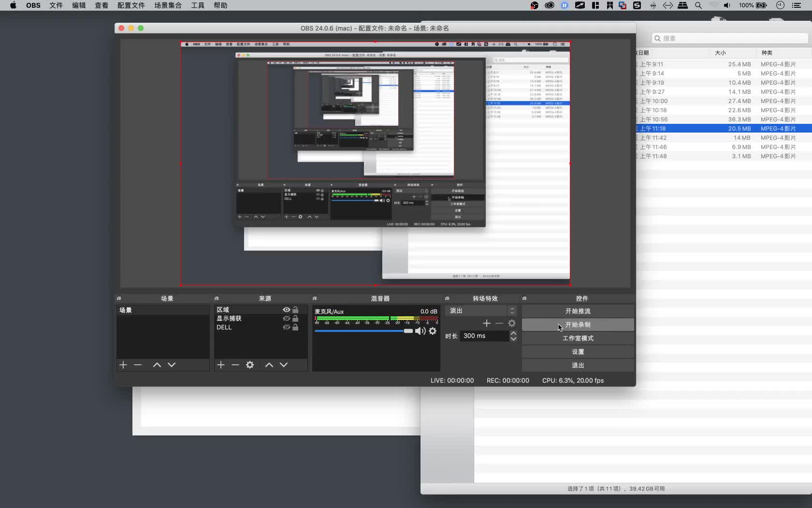
Task: Toggle lock on 显示捕获 source
Action: point(295,318)
